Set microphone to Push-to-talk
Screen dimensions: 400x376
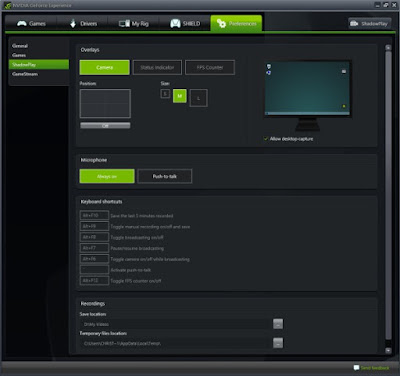coord(165,176)
